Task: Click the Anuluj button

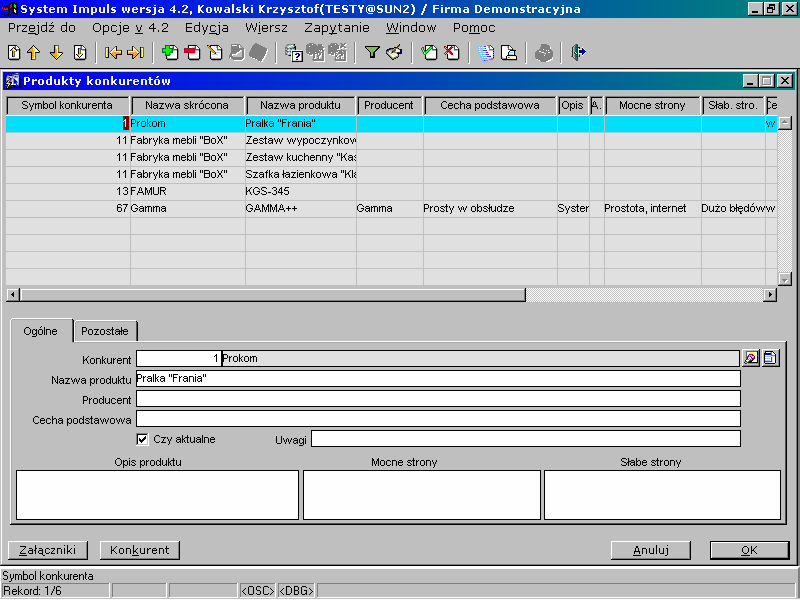Action: [651, 550]
